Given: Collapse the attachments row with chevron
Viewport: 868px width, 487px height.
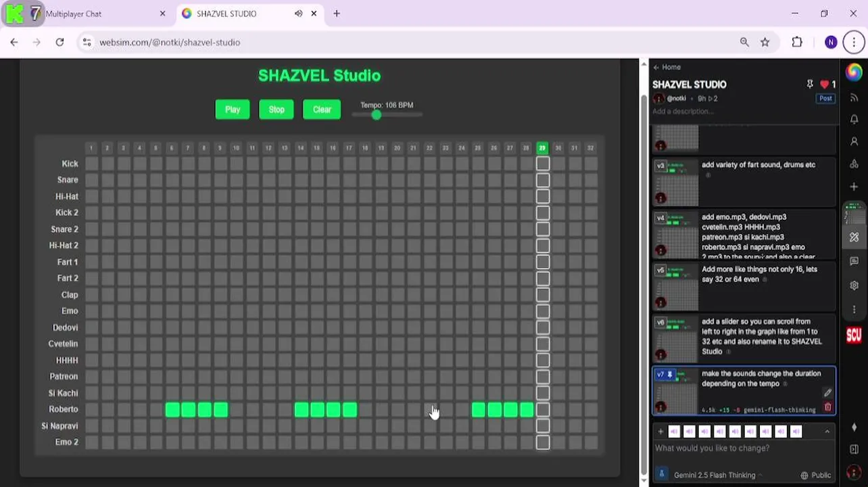Looking at the screenshot, I should click(827, 431).
